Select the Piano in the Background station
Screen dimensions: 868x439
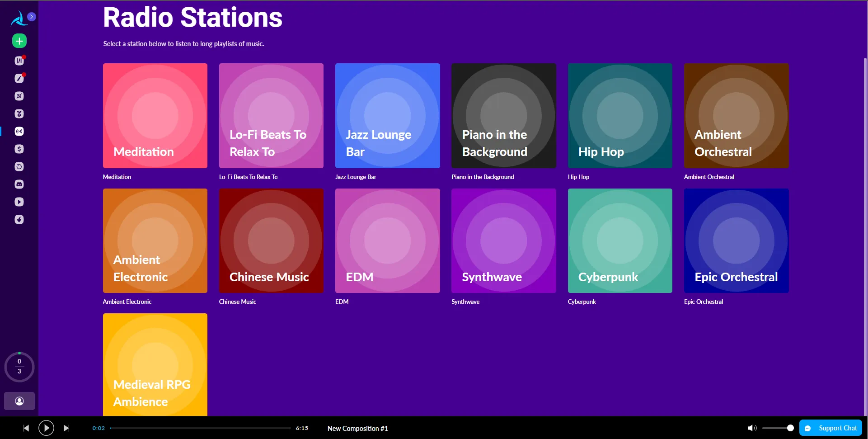(x=504, y=116)
